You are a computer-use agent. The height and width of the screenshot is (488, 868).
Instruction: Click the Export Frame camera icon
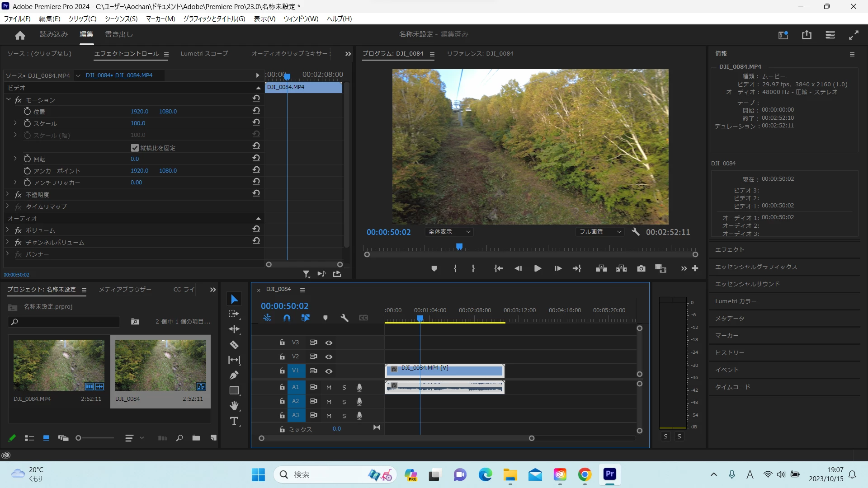click(x=641, y=268)
